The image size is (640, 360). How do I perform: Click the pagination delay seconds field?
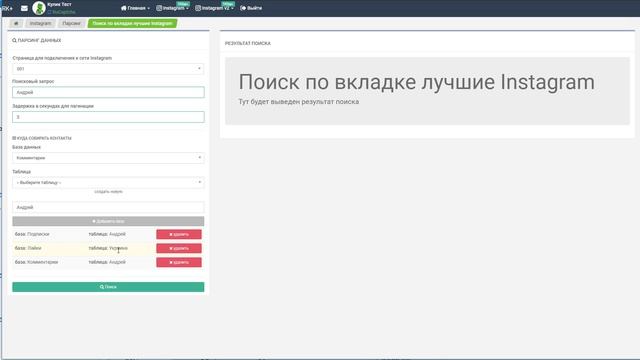tap(108, 117)
